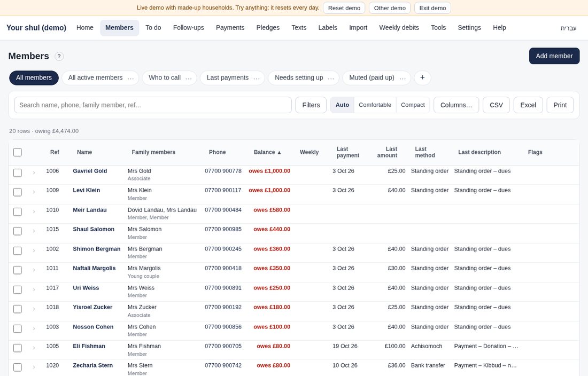
Task: Open the Payments menu item
Action: [230, 28]
